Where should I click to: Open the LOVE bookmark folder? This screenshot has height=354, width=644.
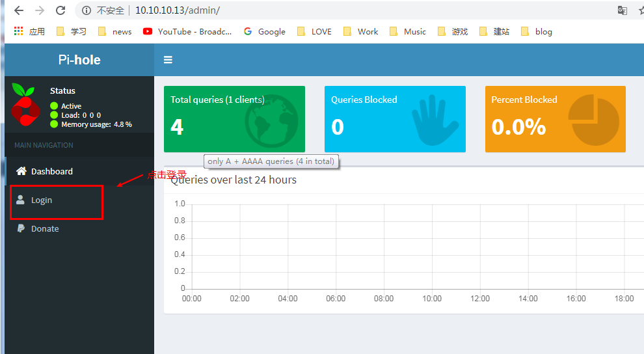click(314, 32)
